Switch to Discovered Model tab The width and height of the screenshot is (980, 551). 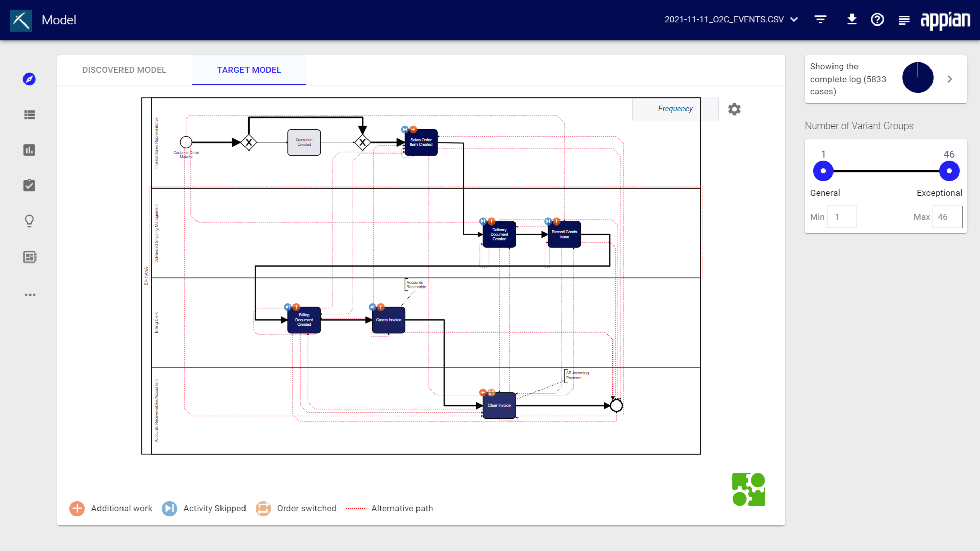click(x=124, y=70)
